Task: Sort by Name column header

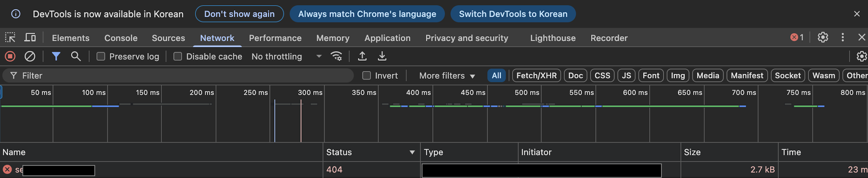Action: point(161,152)
